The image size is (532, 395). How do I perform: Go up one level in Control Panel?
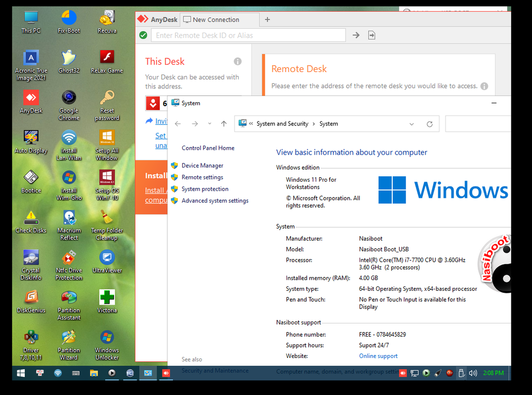224,124
